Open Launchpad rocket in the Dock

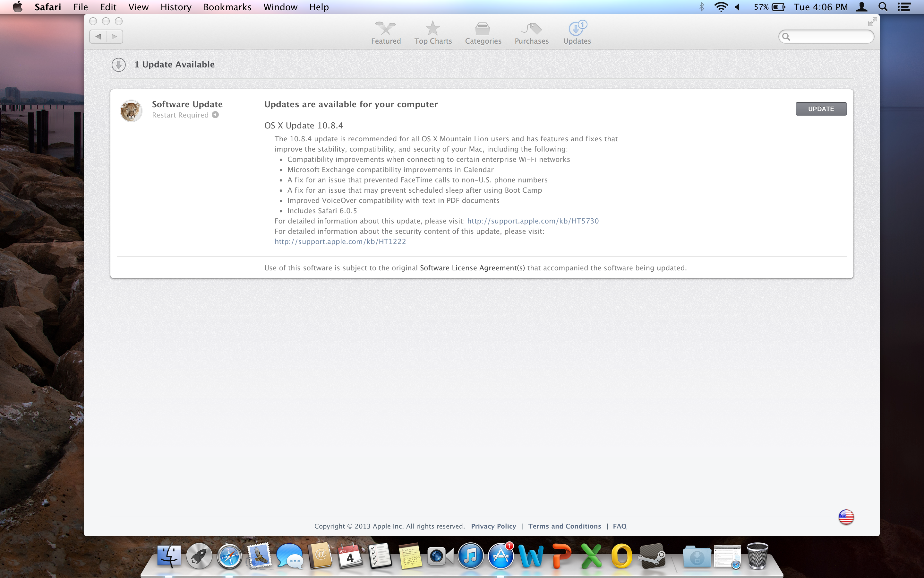(199, 556)
